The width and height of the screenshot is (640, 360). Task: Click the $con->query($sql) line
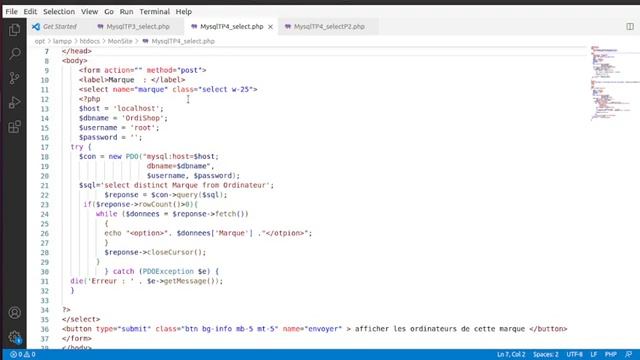pyautogui.click(x=166, y=195)
